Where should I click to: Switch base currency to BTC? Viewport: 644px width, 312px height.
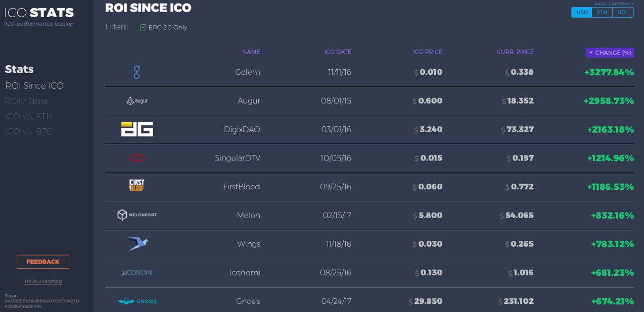pyautogui.click(x=623, y=12)
